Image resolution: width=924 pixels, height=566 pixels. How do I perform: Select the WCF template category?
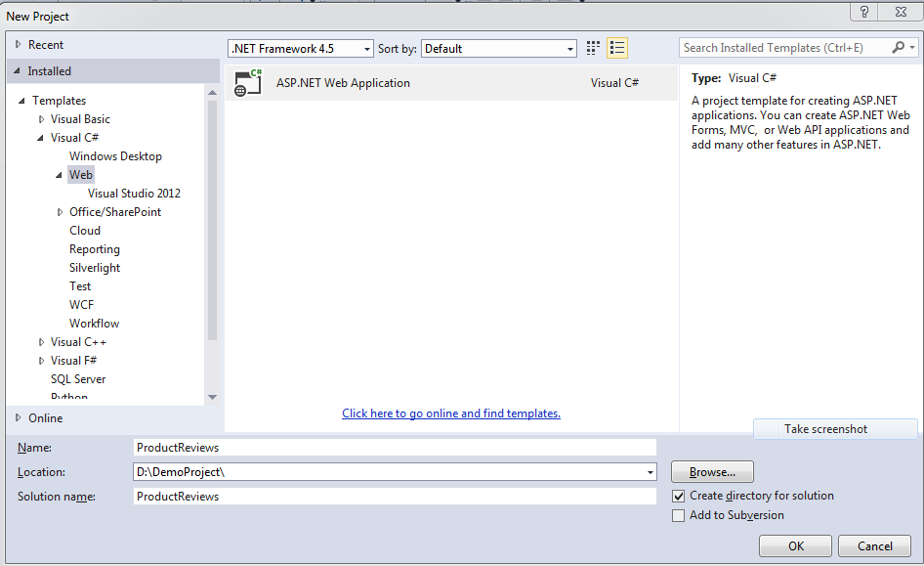tap(81, 305)
